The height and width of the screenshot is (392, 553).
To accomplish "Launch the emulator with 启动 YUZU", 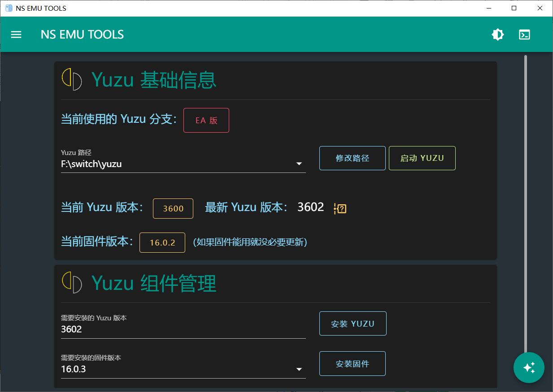I will (422, 158).
